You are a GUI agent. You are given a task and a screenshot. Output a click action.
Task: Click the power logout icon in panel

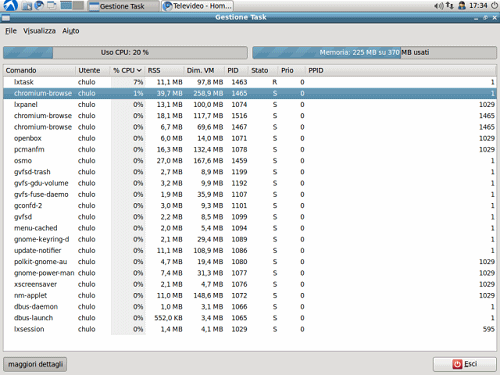point(494,6)
